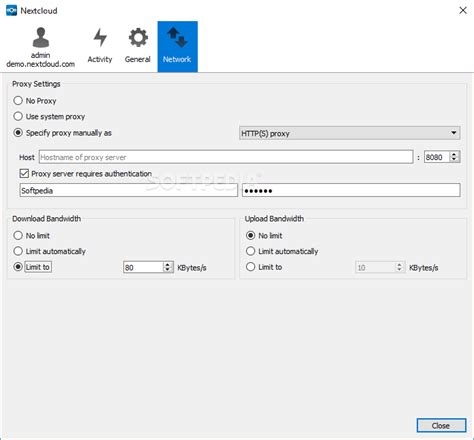Click the proxy password field
Viewport: 474px width, 440px height.
click(351, 190)
